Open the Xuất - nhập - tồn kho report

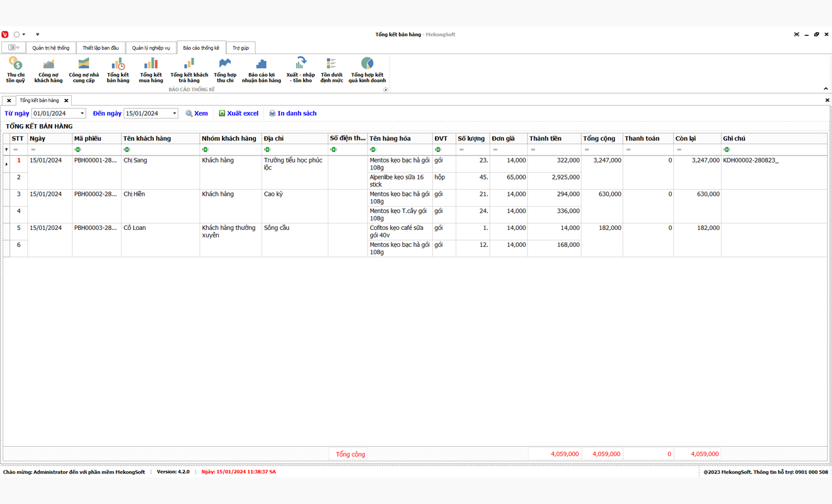click(301, 70)
